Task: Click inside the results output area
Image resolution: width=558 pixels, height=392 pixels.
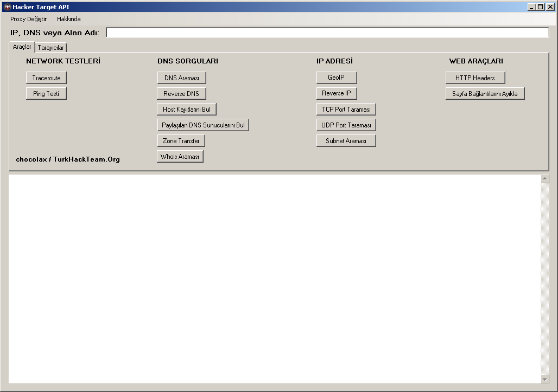Action: coord(274,279)
